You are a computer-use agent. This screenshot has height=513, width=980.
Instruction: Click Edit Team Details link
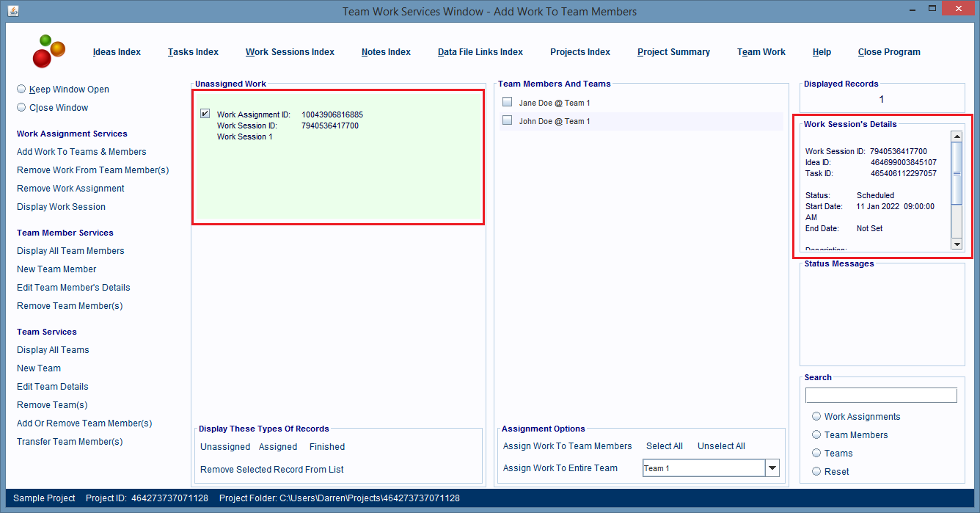point(52,387)
